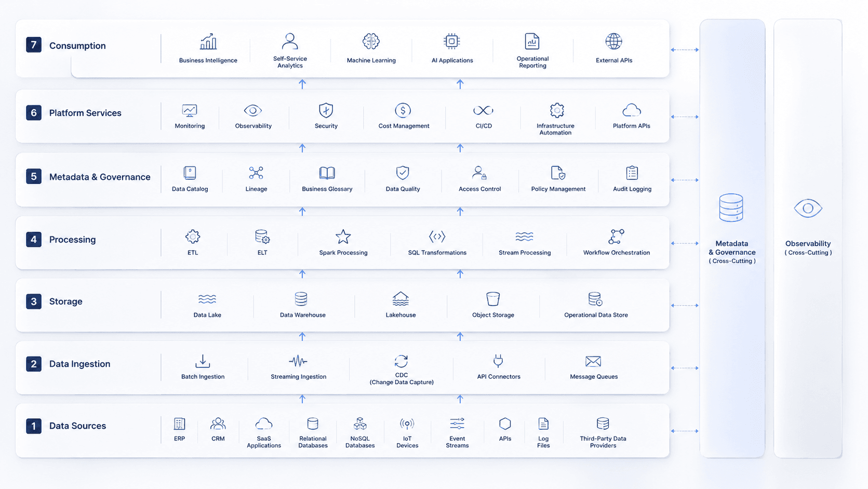Click the ETL gear icon

(193, 236)
